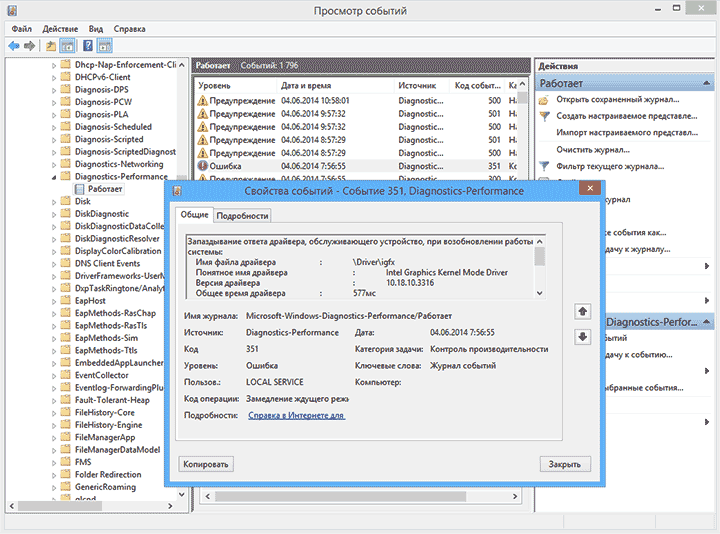The height and width of the screenshot is (534, 720).
Task: Click the up-one-level folder toolbar icon
Action: point(51,45)
